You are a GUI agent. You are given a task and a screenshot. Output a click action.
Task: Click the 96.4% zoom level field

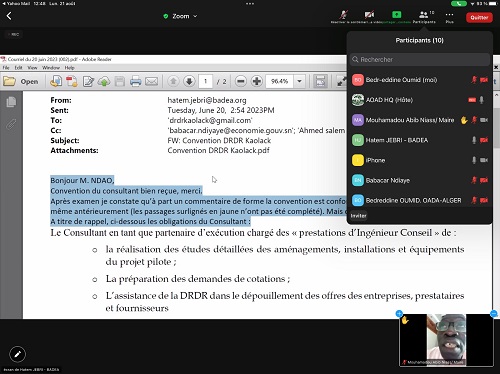point(279,81)
